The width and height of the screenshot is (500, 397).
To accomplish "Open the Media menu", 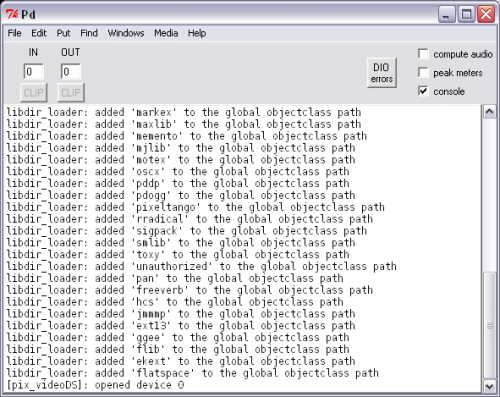I will 166,33.
